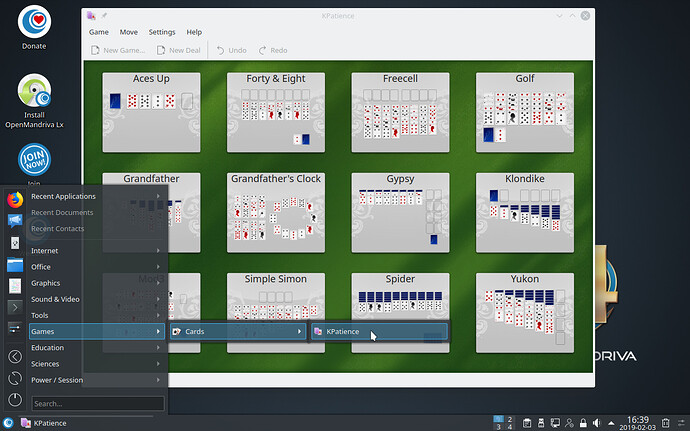Click the restart circular arrows icon
The width and height of the screenshot is (690, 431).
[15, 378]
